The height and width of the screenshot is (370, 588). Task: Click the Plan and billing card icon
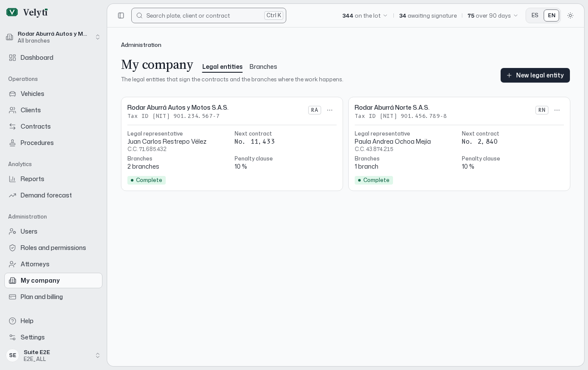click(12, 297)
